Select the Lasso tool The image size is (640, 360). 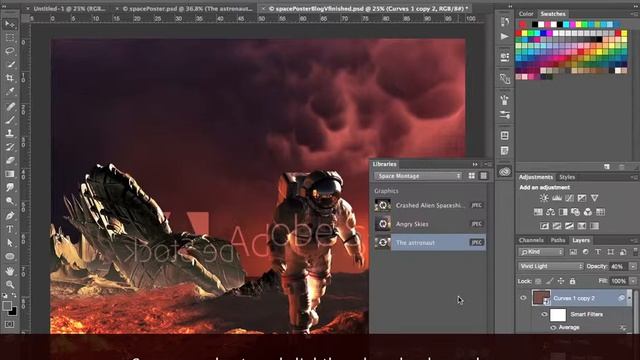[x=10, y=51]
